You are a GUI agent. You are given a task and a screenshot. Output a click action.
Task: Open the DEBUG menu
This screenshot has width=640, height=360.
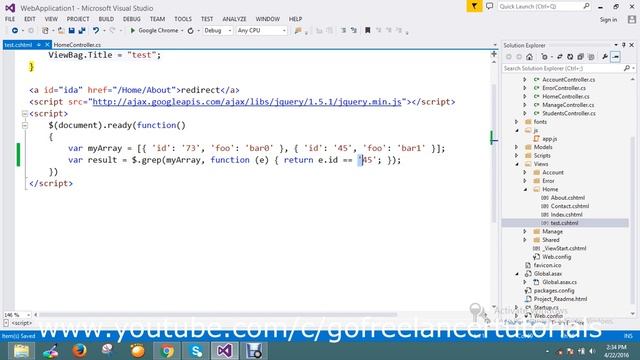(x=131, y=19)
